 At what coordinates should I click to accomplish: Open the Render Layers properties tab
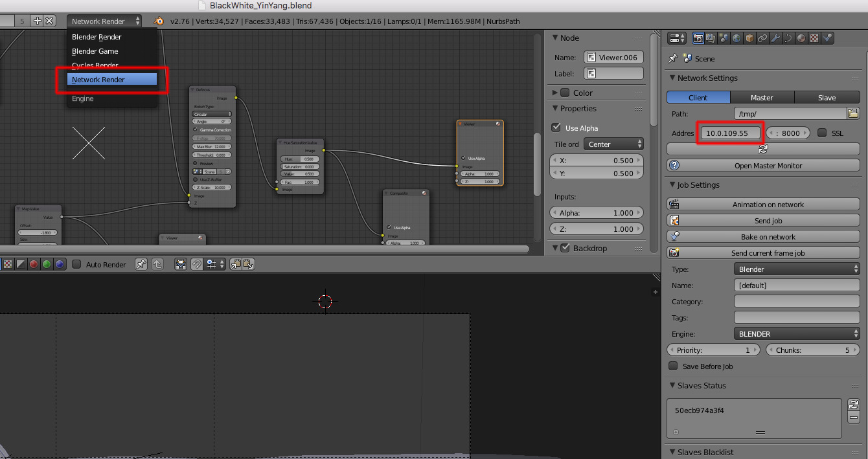point(711,38)
